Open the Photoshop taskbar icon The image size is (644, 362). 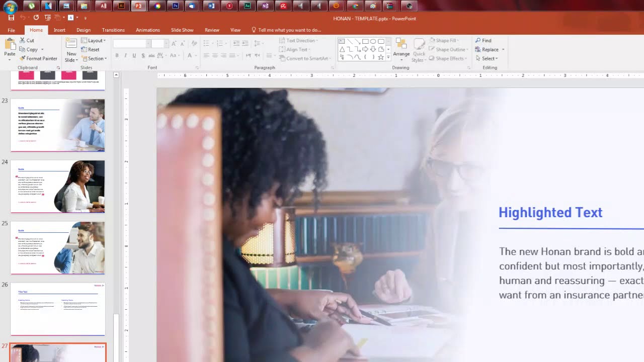pos(175,6)
